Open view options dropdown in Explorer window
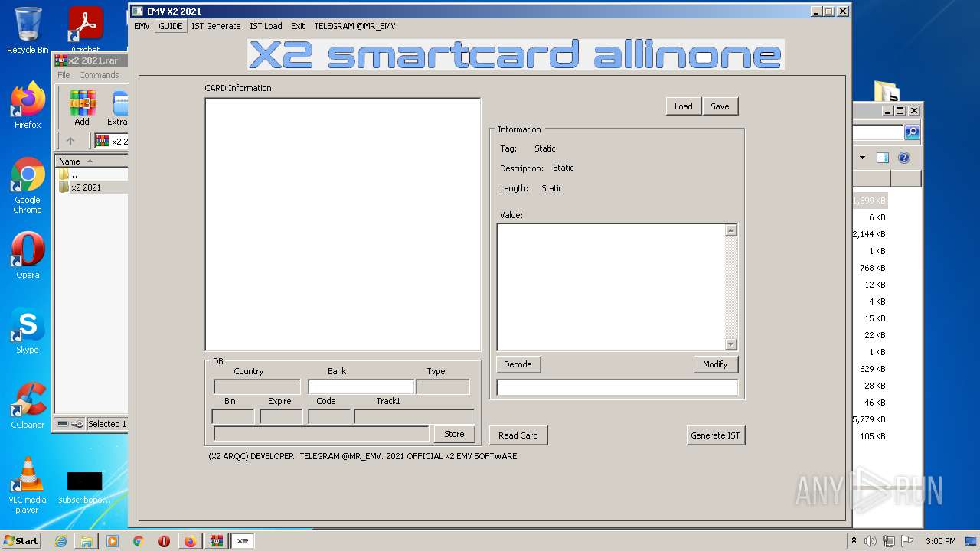Image resolution: width=980 pixels, height=551 pixels. tap(862, 158)
